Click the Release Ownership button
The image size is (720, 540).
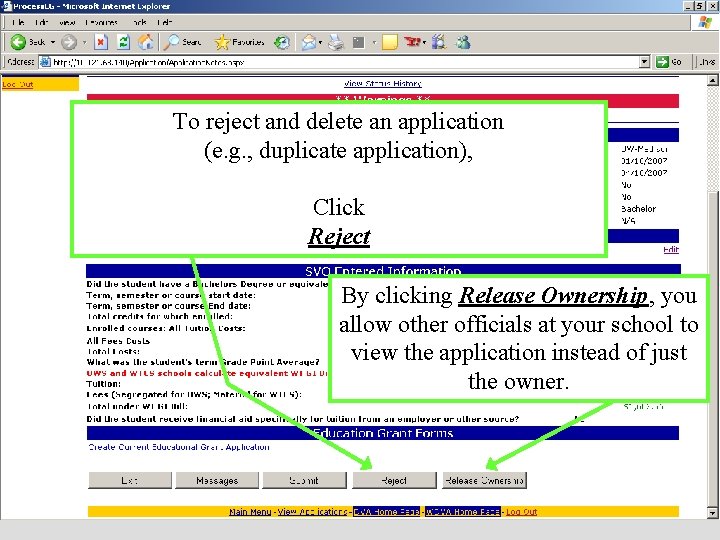pyautogui.click(x=484, y=480)
